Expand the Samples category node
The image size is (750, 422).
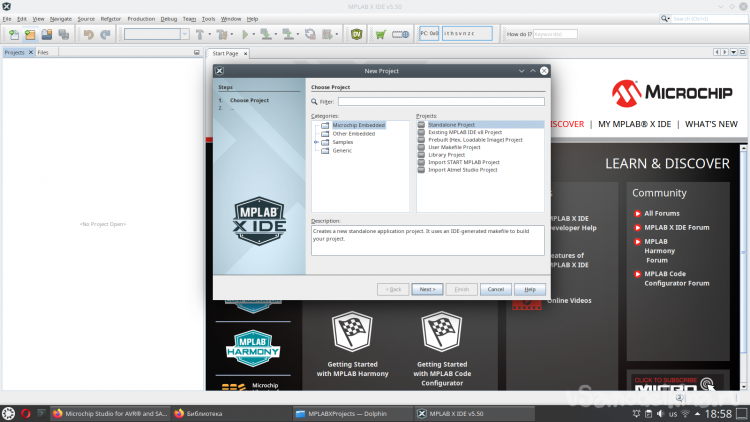click(316, 142)
